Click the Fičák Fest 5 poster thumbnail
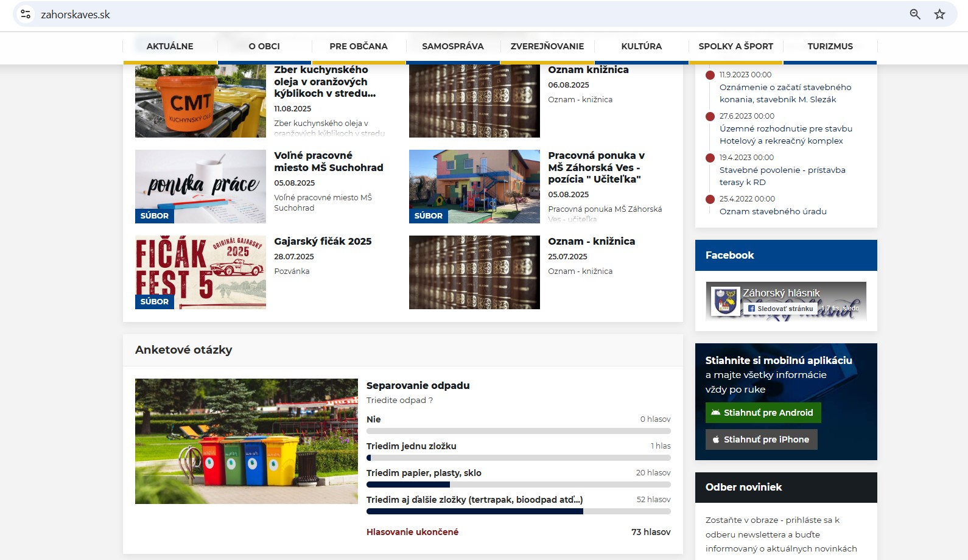Image resolution: width=968 pixels, height=560 pixels. click(200, 272)
